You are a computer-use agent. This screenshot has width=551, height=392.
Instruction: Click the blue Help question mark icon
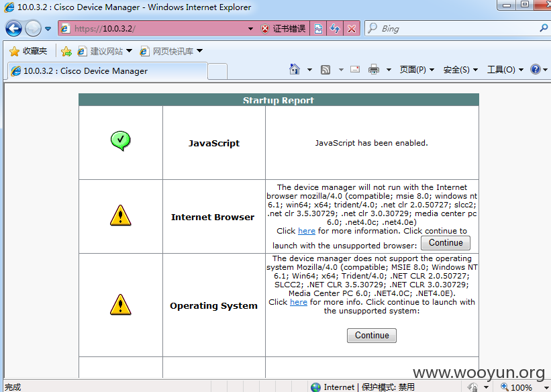[535, 69]
